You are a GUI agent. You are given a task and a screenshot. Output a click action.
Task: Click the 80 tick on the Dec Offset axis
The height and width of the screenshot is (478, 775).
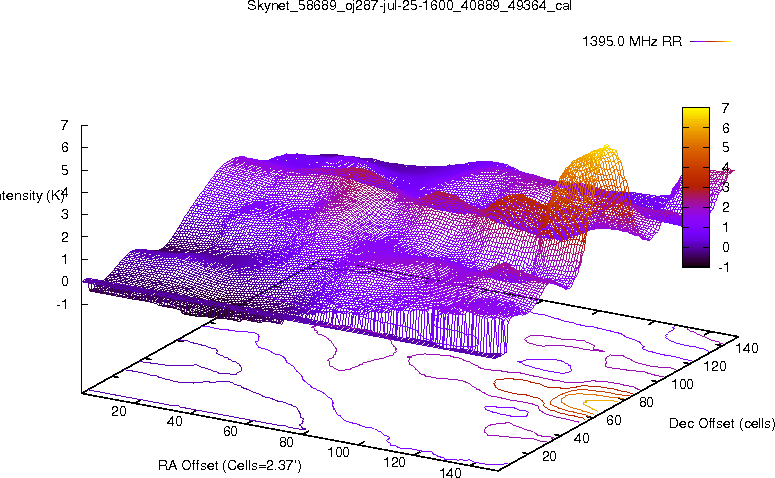(x=646, y=402)
